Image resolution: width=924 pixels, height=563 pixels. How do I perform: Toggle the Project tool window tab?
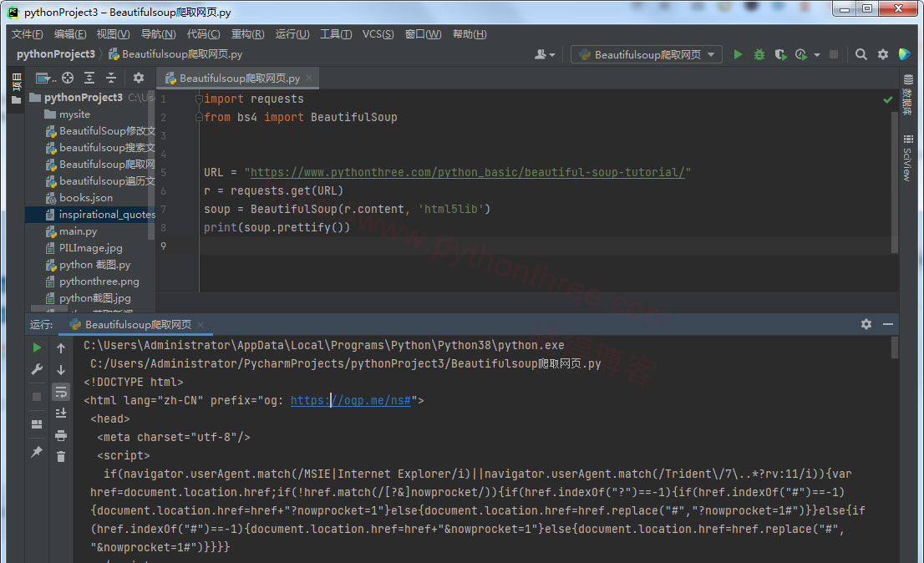(x=16, y=89)
